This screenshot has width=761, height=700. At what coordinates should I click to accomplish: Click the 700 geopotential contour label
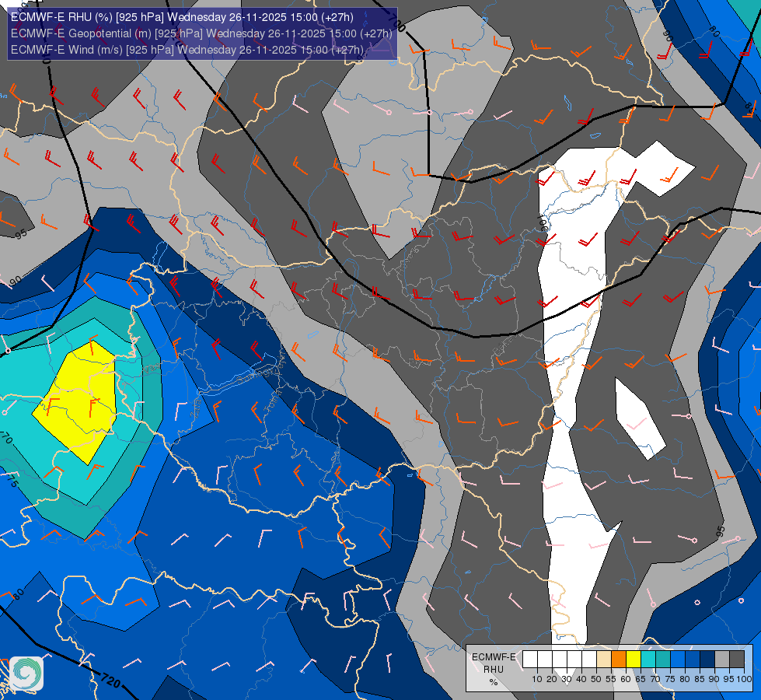[396, 22]
